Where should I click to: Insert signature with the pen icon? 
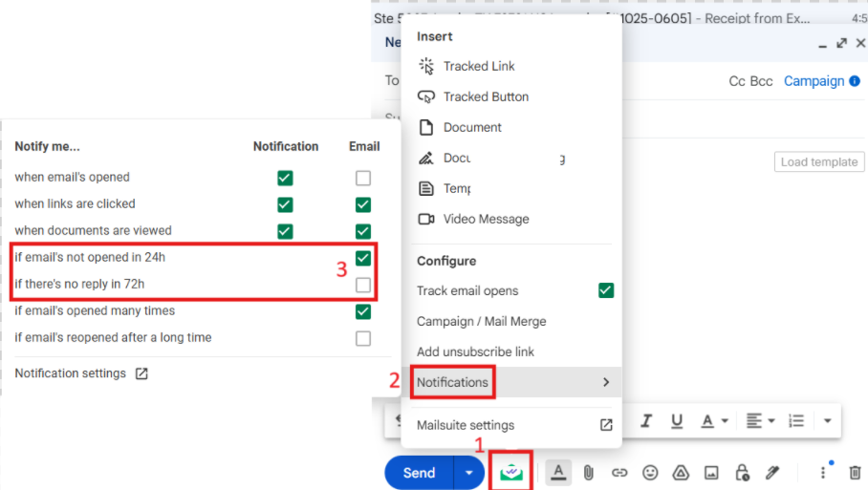772,473
